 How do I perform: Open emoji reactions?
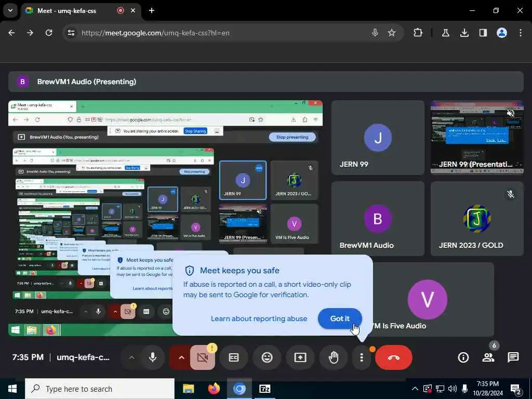tap(267, 357)
